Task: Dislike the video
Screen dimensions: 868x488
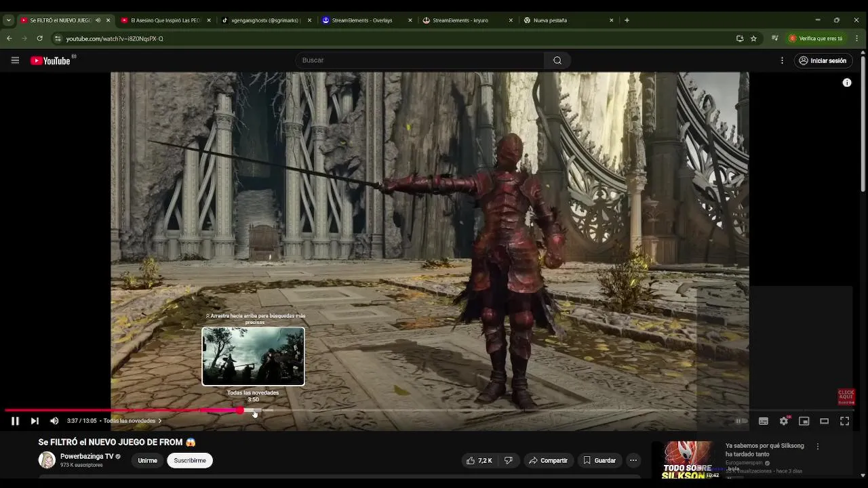Action: (509, 460)
